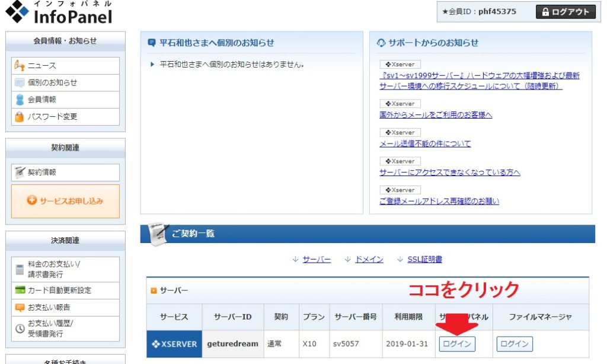The image size is (607, 364).
Task: Click the payment report speech bubble icon
Action: tap(20, 308)
